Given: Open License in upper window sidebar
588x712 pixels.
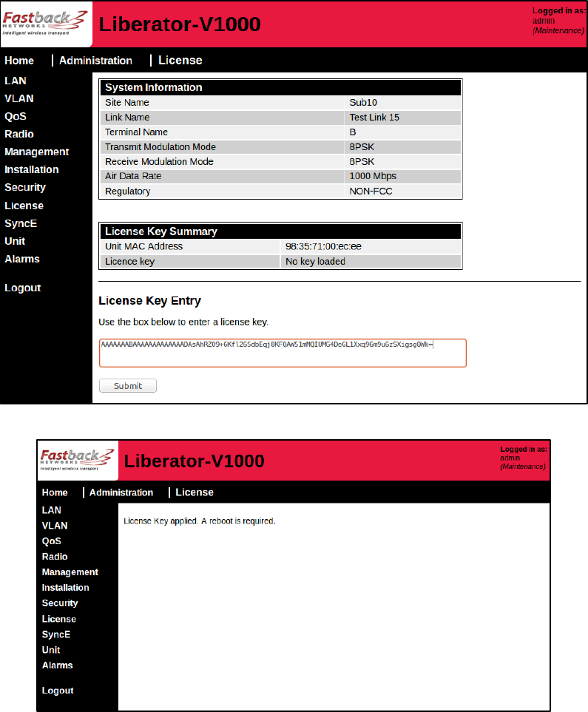Looking at the screenshot, I should [24, 206].
